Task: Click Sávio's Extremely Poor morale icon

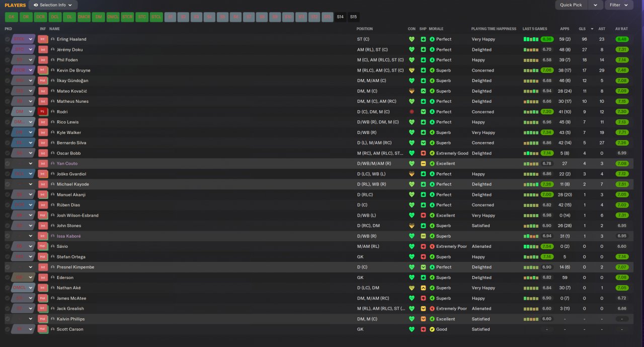Action: [x=432, y=246]
